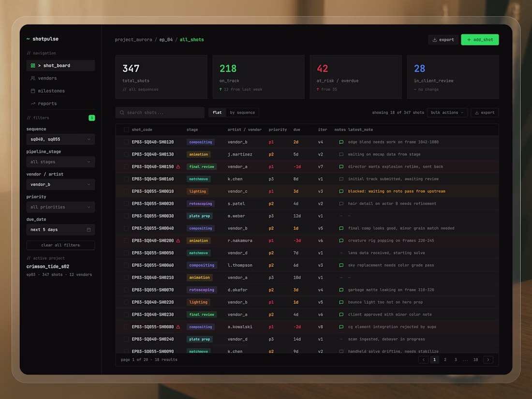Screen dimensions: 532x399
Task: Click the shotpulse logo icon
Action: pos(28,39)
